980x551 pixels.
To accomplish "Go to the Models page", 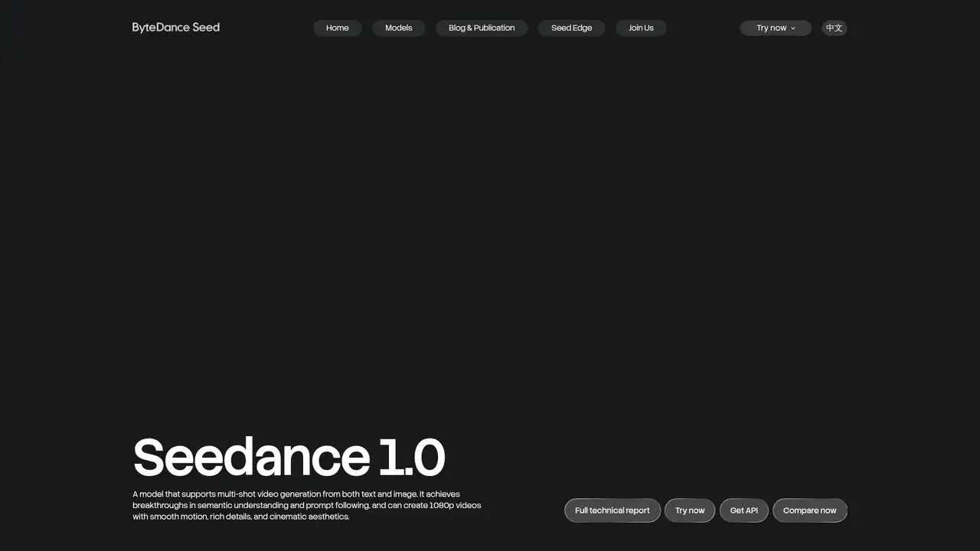I will [x=399, y=28].
